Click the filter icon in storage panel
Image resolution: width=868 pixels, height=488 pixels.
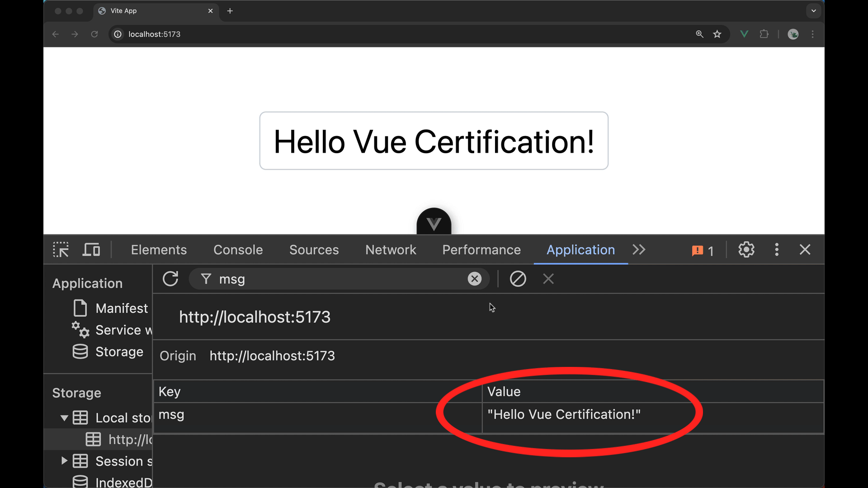tap(205, 279)
